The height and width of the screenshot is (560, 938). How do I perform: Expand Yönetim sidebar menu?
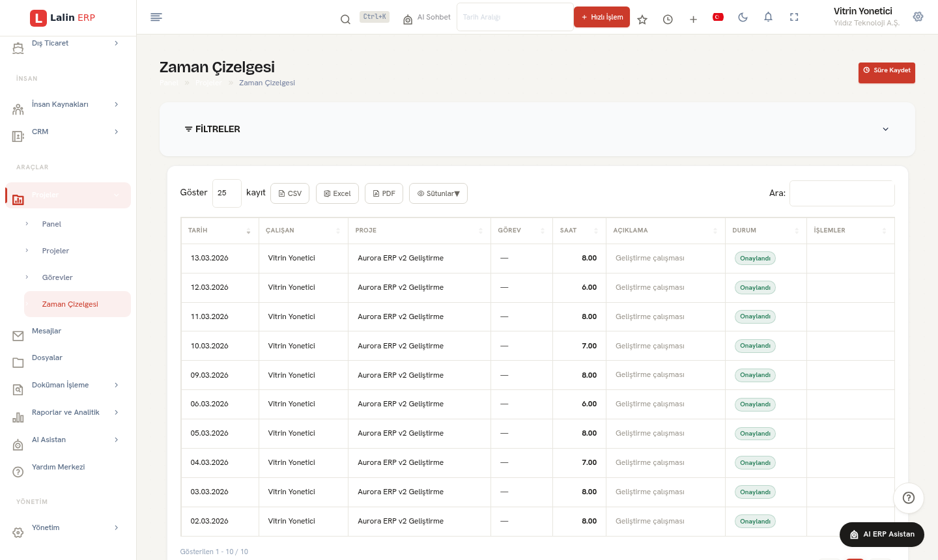pos(68,527)
